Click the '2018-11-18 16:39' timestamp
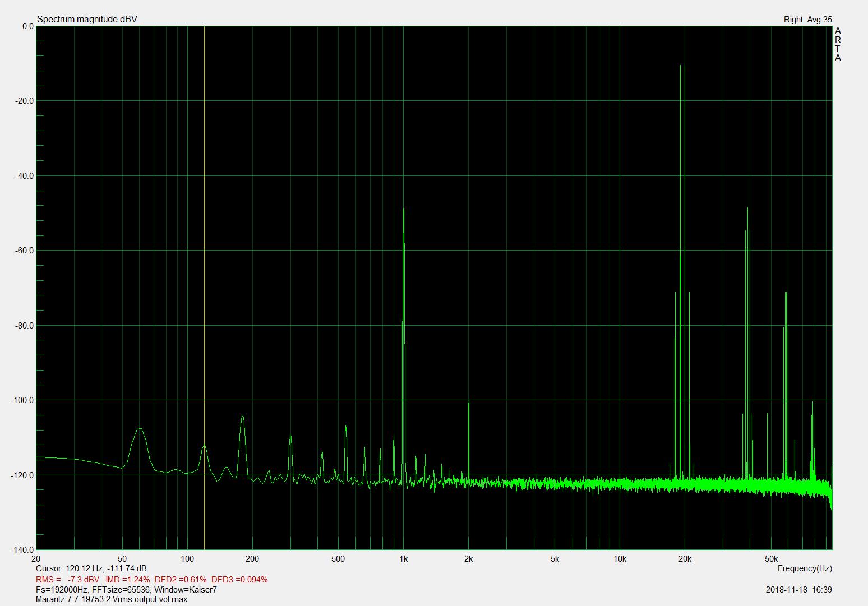The width and height of the screenshot is (868, 606). [798, 590]
